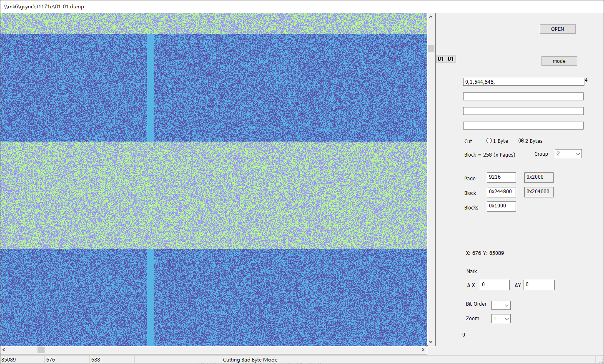Select the 2 Bytes cut option

click(521, 141)
